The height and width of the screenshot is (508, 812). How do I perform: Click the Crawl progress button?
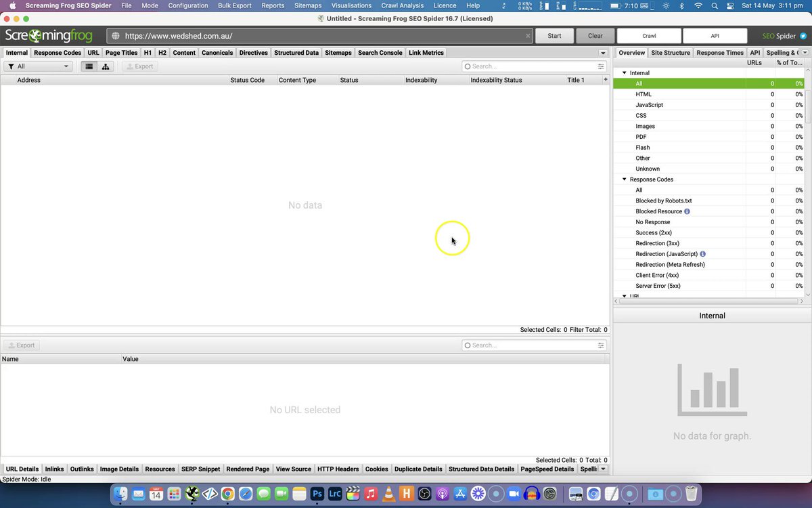649,36
